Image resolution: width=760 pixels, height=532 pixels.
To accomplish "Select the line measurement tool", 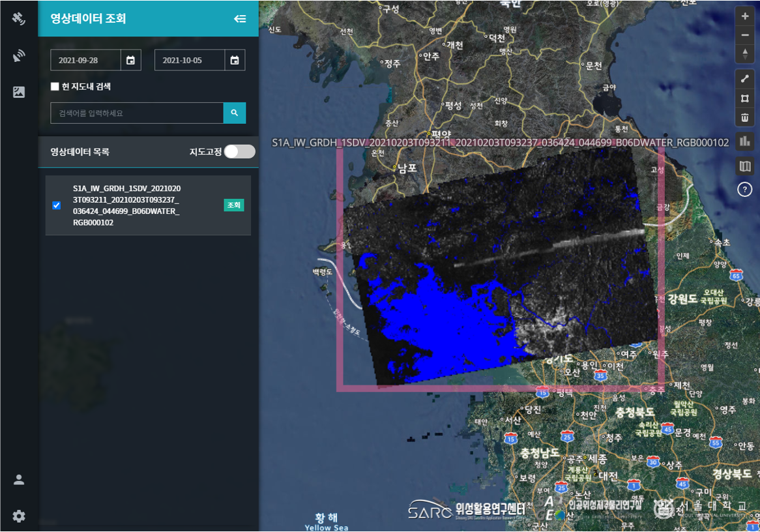I will tap(745, 79).
